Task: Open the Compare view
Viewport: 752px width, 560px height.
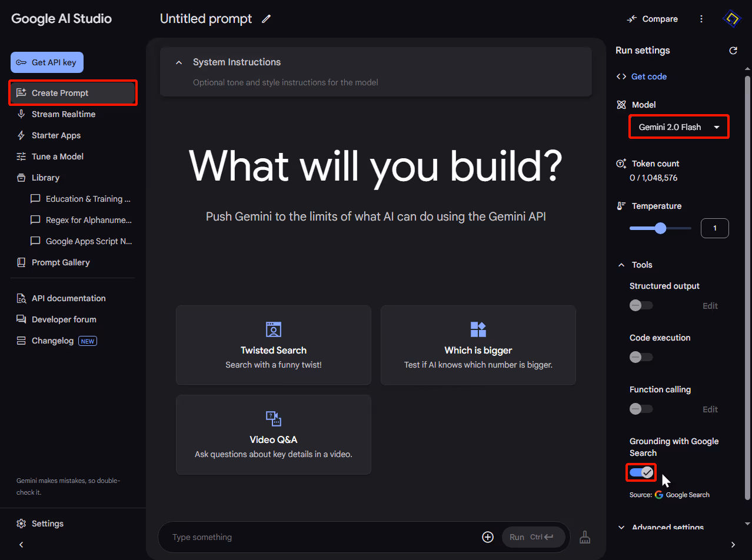Action: click(653, 19)
